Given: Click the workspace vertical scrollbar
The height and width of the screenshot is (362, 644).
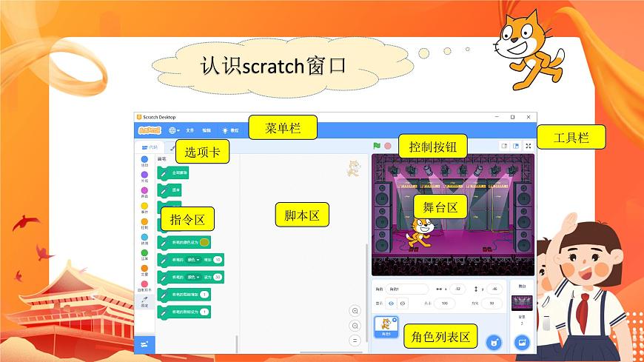Looking at the screenshot, I should click(366, 292).
